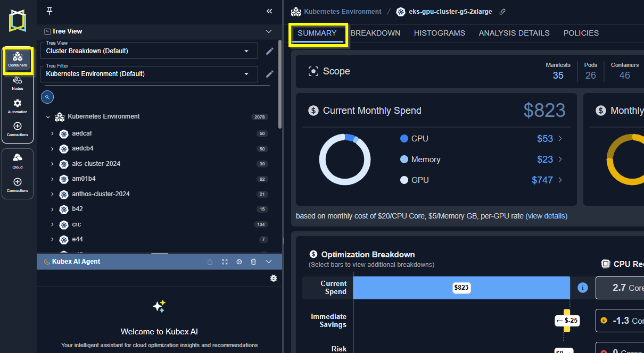Copy link icon next to cluster name
Screen dimensions: 644x353
coord(502,12)
